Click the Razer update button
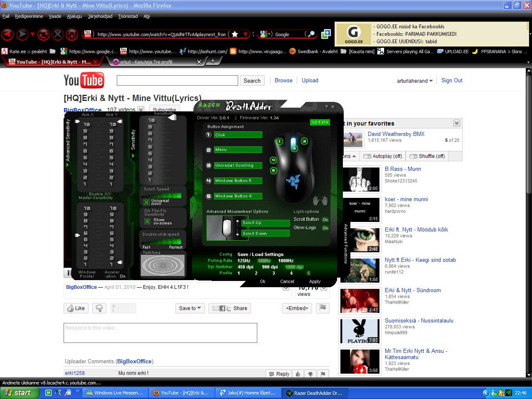This screenshot has height=399, width=532. (320, 122)
